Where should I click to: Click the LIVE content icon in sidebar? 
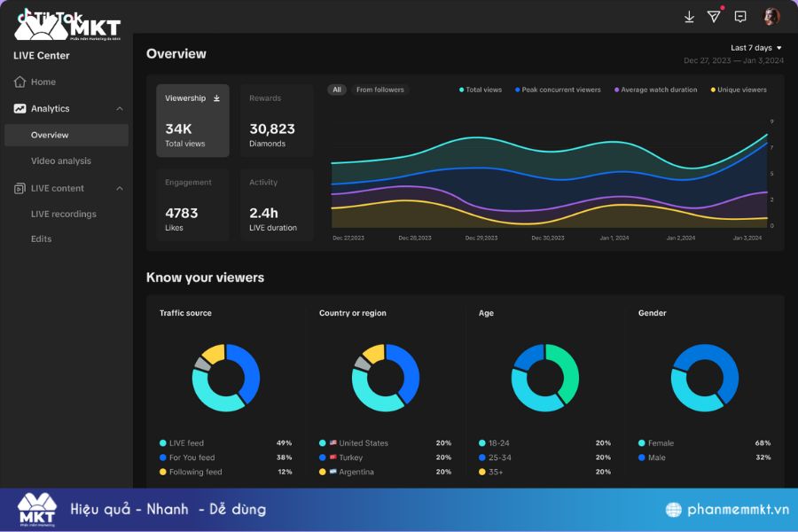20,189
